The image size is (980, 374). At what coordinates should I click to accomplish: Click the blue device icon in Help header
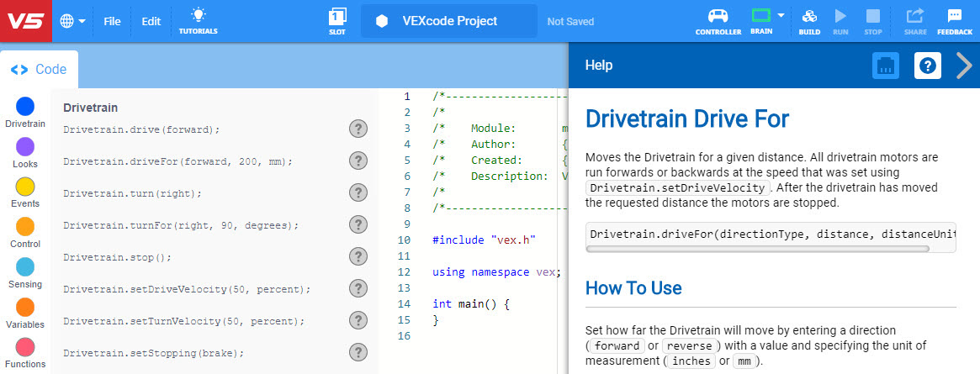click(886, 66)
